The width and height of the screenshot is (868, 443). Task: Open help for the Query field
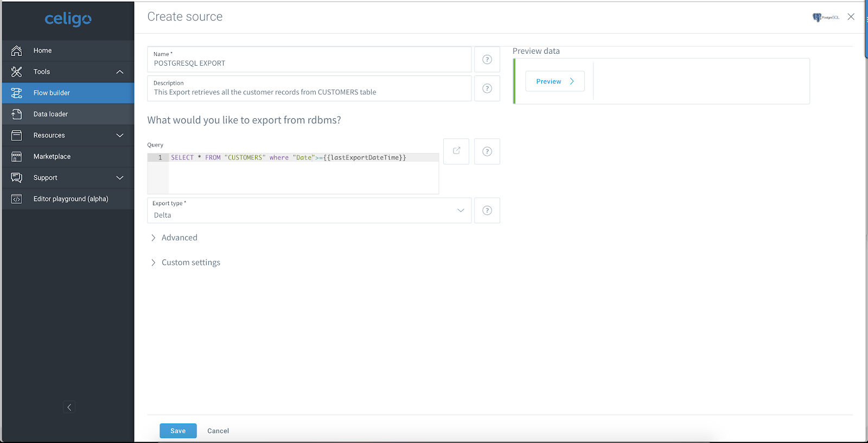(487, 151)
